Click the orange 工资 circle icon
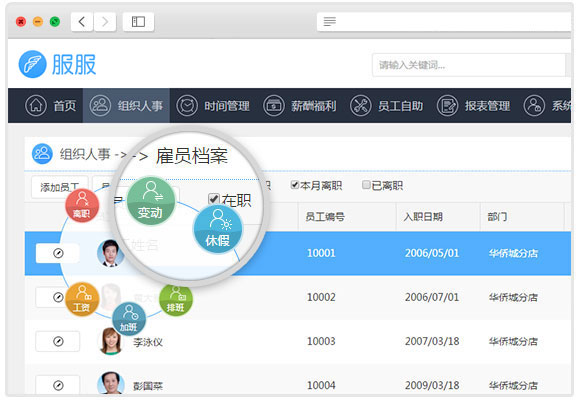The height and width of the screenshot is (400, 580). 82,299
